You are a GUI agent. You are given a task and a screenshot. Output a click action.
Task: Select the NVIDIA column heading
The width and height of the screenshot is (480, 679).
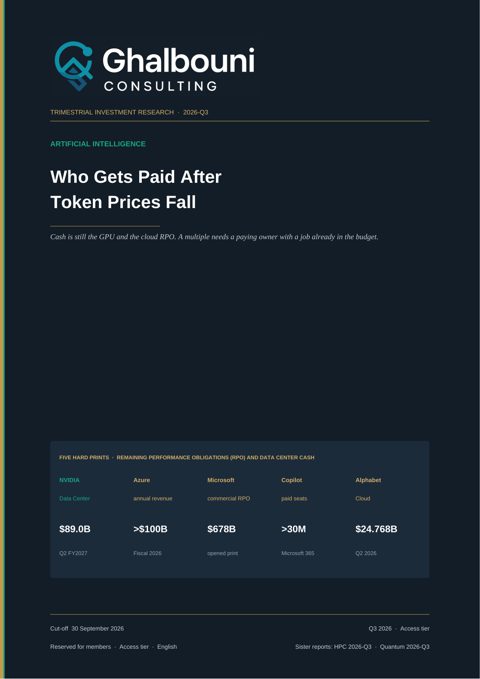pyautogui.click(x=69, y=480)
